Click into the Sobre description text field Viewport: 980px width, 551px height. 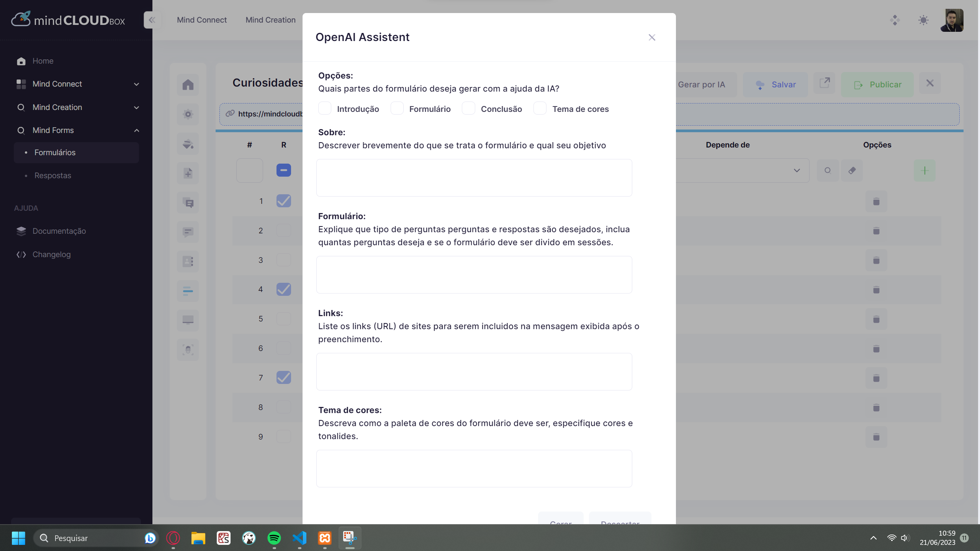474,178
